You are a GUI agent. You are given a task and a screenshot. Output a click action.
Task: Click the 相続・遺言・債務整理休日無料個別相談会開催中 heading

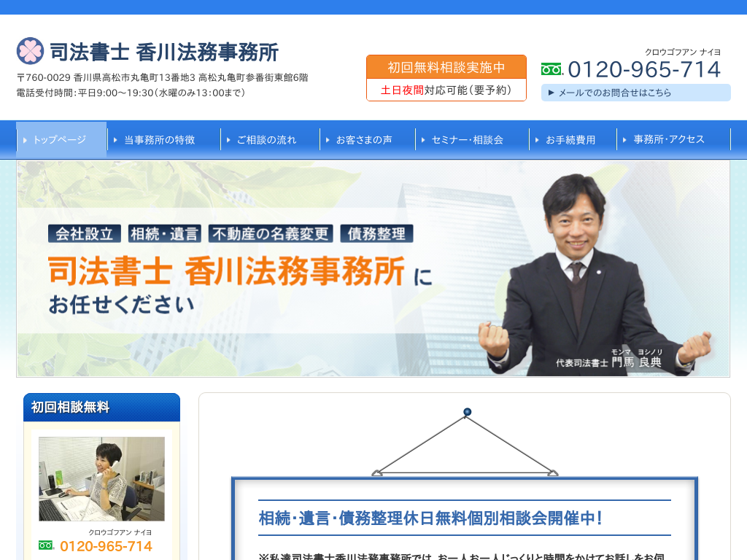click(430, 518)
